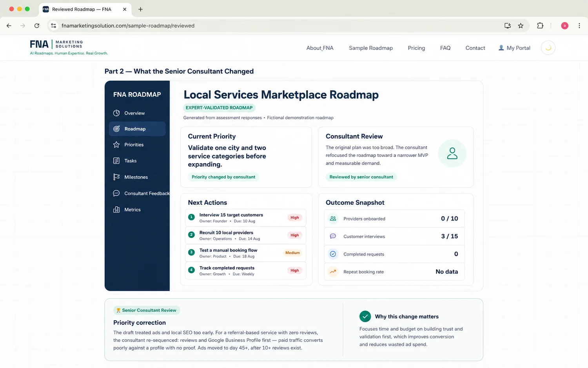
Task: Click High tag on Recruit 10 local providers
Action: tap(295, 235)
